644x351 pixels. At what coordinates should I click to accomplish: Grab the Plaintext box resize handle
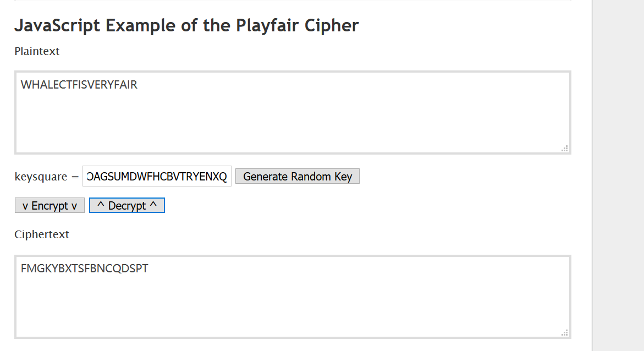(564, 148)
